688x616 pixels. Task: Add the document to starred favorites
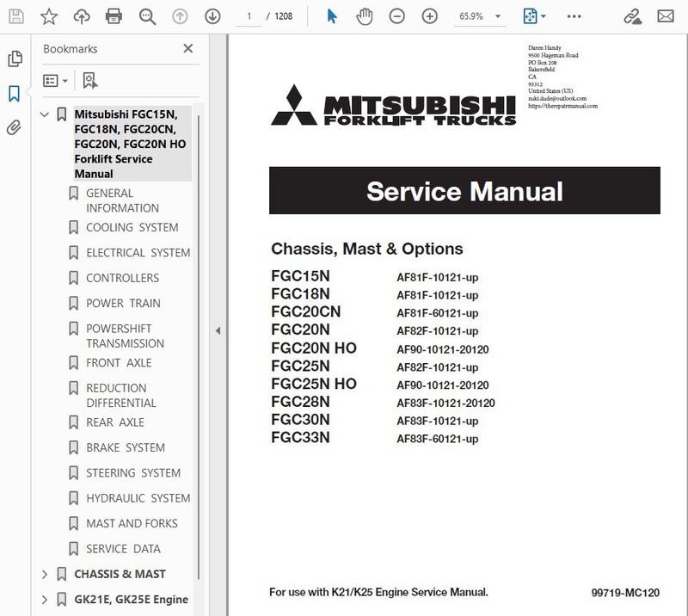coord(49,16)
